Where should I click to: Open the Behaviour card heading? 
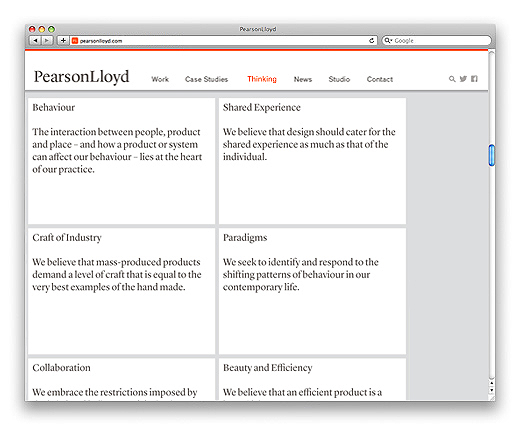coord(54,107)
